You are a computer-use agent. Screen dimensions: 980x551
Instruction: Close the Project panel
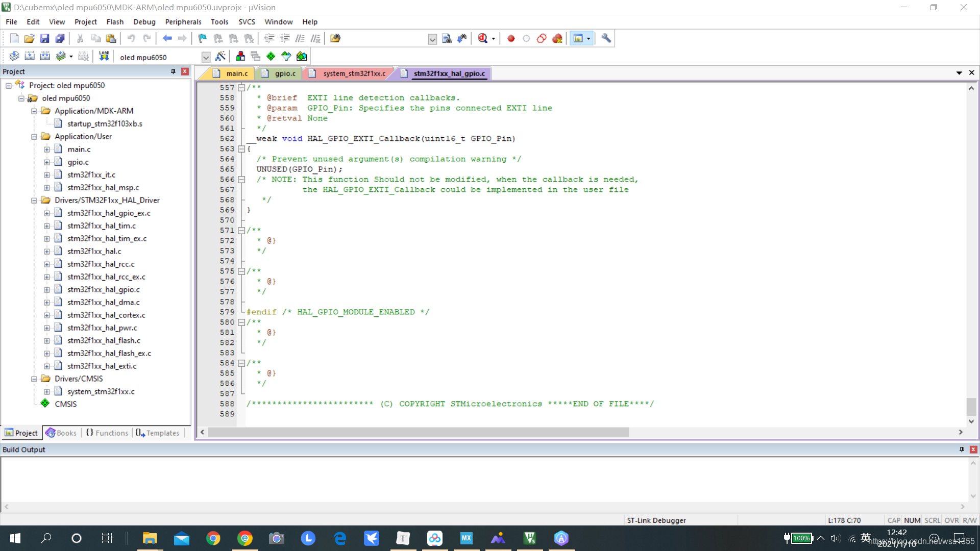(185, 71)
